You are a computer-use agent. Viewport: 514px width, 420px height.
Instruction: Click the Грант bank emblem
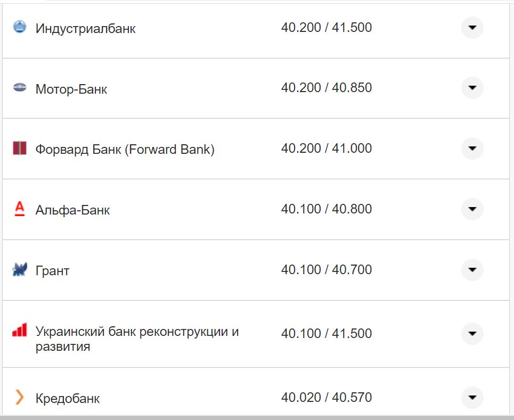click(19, 270)
